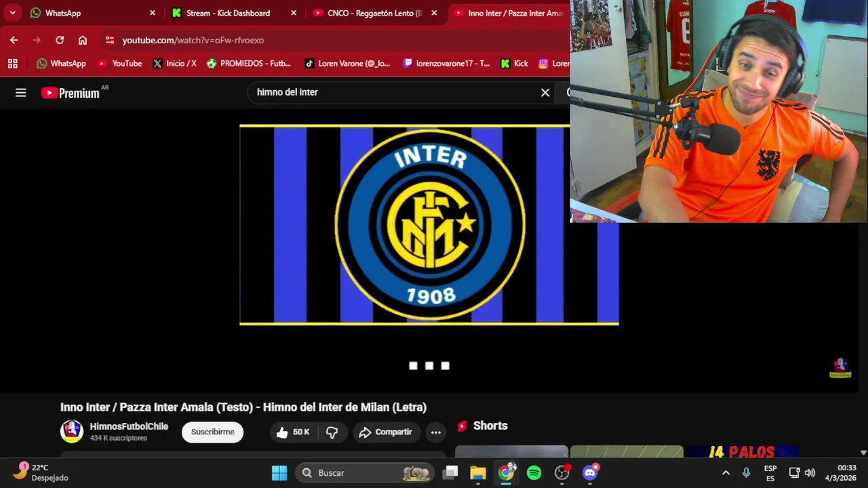Open Loren Varone TikTok bookmark
This screenshot has width=868, height=488.
pyautogui.click(x=347, y=63)
